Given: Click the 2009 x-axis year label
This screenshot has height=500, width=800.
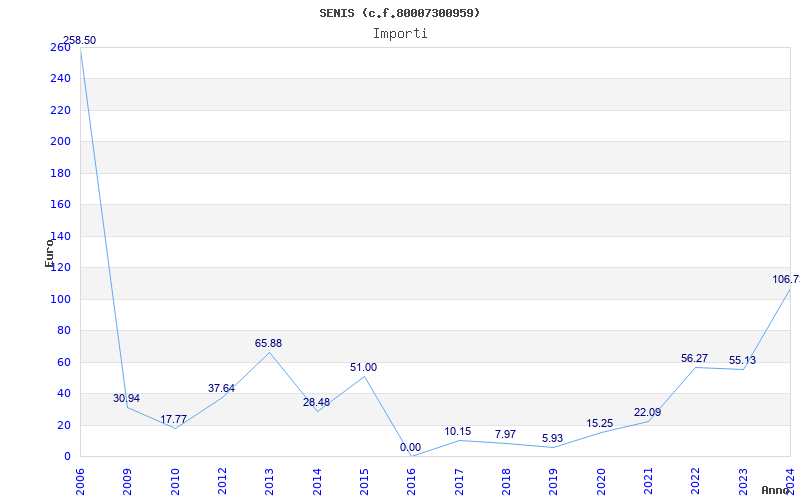Looking at the screenshot, I should [128, 482].
